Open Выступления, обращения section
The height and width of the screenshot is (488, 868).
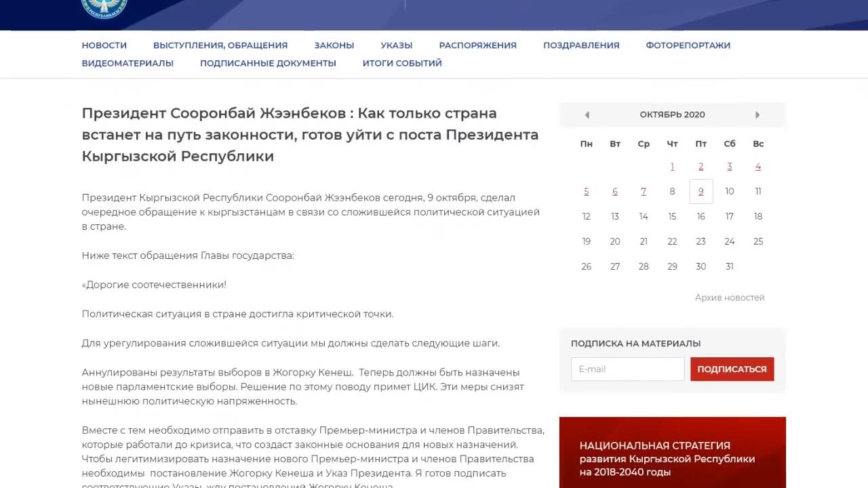pyautogui.click(x=220, y=45)
